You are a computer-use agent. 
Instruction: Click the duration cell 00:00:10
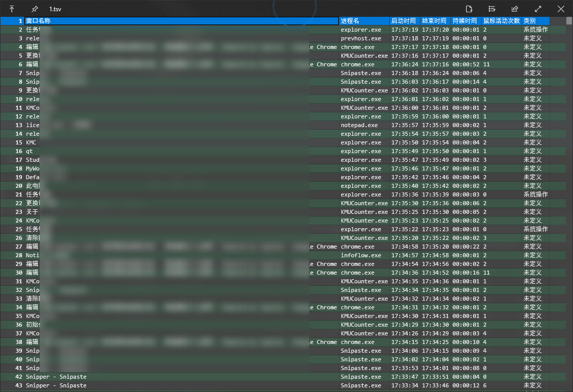pyautogui.click(x=466, y=342)
